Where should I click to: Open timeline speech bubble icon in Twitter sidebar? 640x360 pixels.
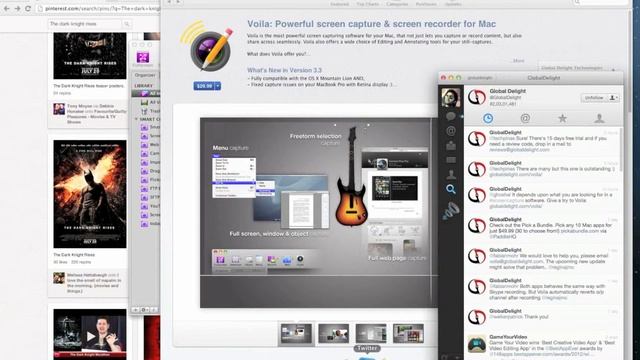pos(451,117)
